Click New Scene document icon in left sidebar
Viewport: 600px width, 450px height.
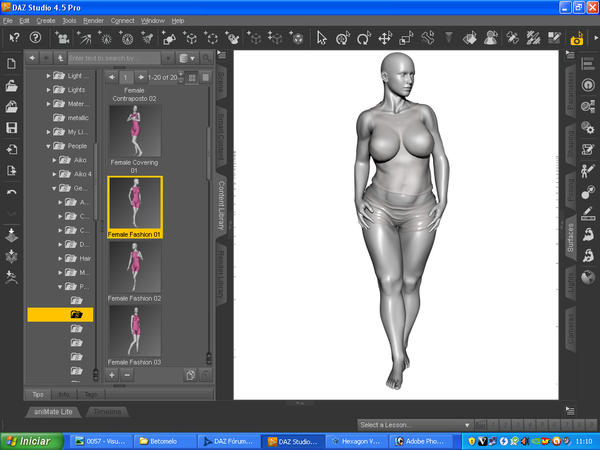coord(11,64)
